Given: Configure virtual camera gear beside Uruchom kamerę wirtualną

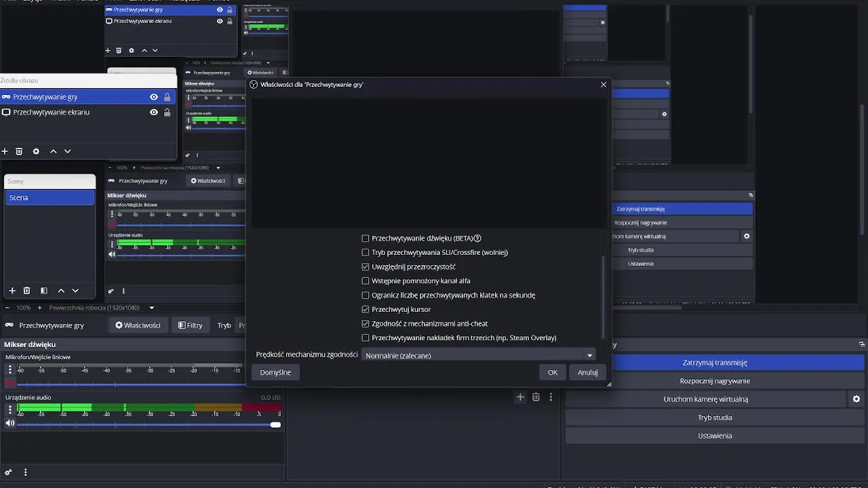Looking at the screenshot, I should click(x=856, y=399).
